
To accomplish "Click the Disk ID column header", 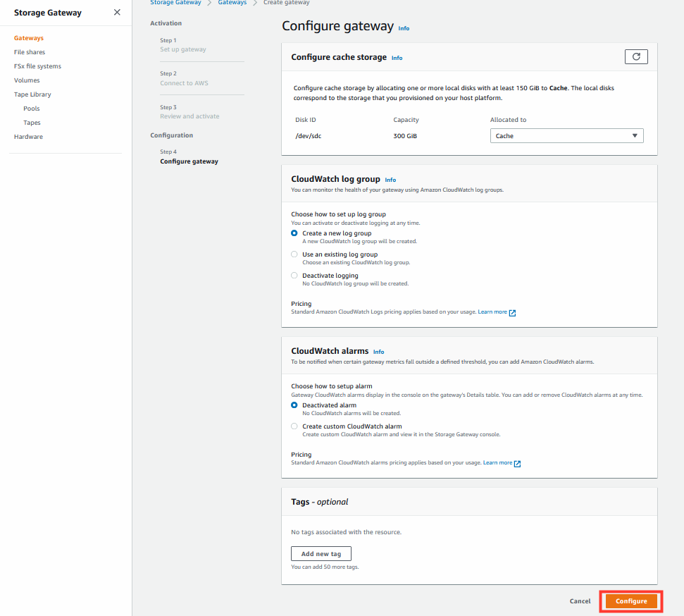I will (305, 120).
